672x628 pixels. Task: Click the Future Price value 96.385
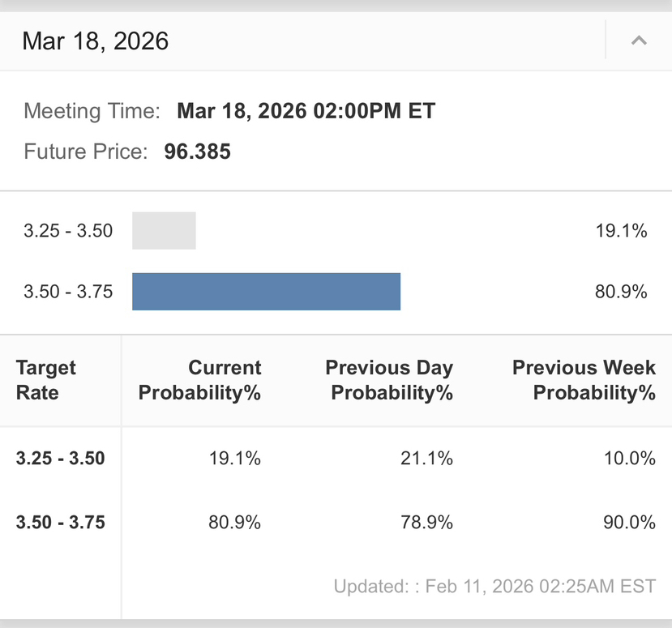point(197,152)
